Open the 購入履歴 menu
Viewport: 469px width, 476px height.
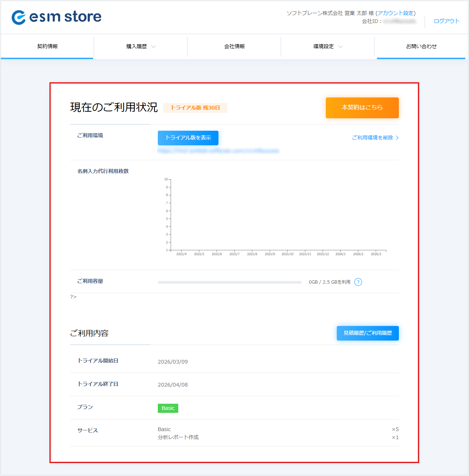point(137,46)
